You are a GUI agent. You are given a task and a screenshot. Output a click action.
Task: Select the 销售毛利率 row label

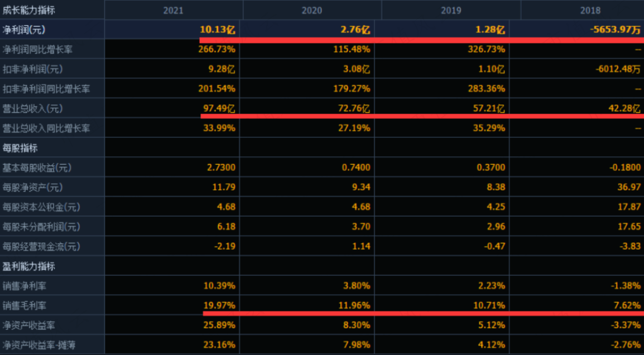pos(24,305)
